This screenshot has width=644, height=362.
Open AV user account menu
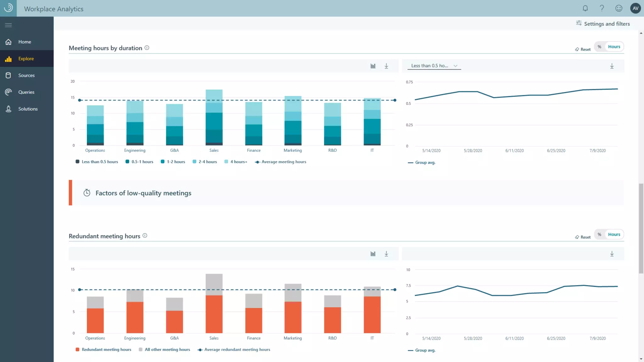(636, 8)
